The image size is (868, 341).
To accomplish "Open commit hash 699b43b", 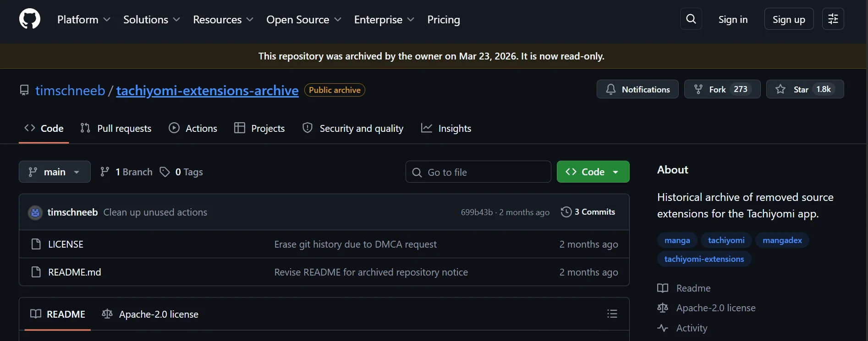I will click(477, 212).
